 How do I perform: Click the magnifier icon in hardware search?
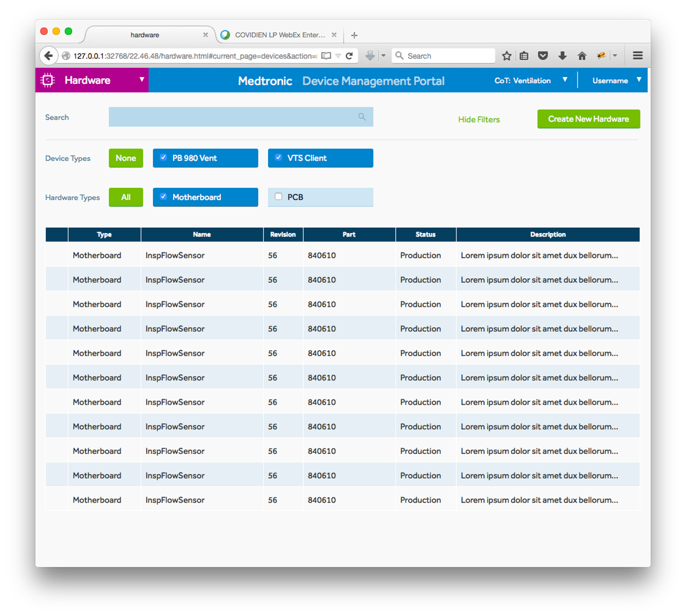(362, 117)
